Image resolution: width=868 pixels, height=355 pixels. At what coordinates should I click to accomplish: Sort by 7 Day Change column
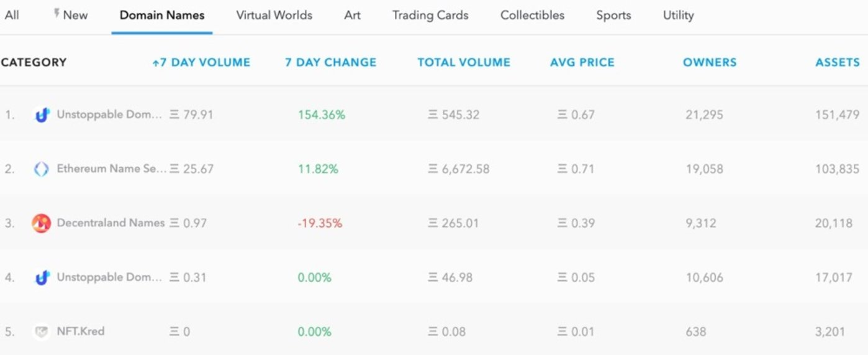click(x=330, y=62)
